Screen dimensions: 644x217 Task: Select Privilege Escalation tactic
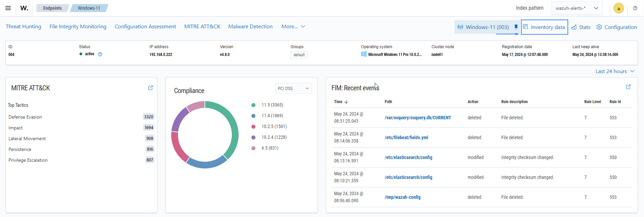28,160
